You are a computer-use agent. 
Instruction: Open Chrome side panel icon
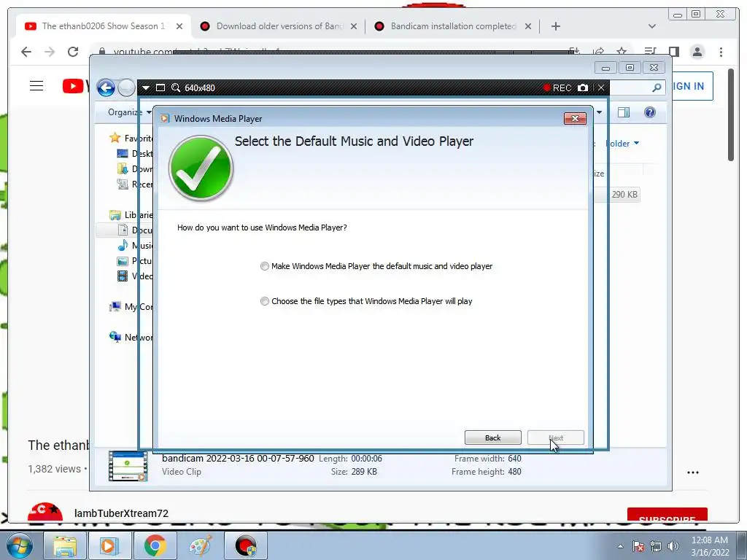point(673,52)
